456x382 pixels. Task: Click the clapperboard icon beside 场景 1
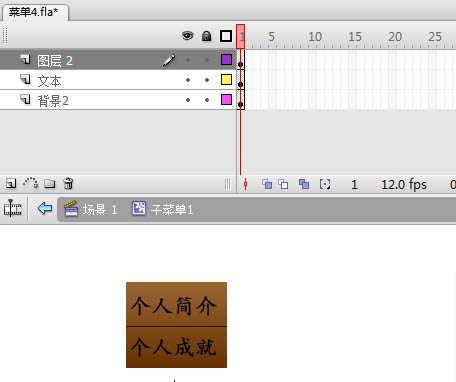(71, 209)
